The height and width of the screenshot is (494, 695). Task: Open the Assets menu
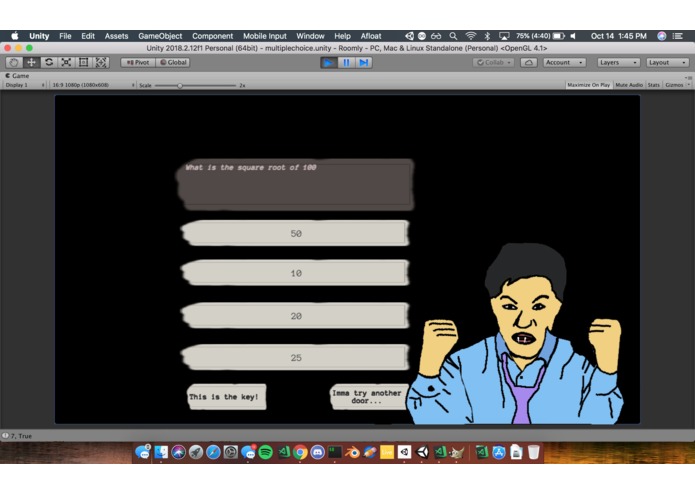click(x=116, y=36)
